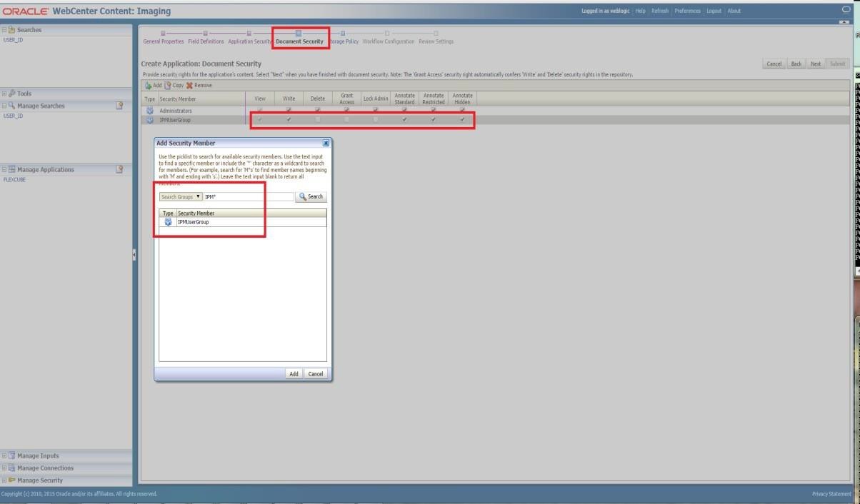The height and width of the screenshot is (504, 860).
Task: Toggle Write checkbox for IPMUserGroup
Action: [x=289, y=120]
